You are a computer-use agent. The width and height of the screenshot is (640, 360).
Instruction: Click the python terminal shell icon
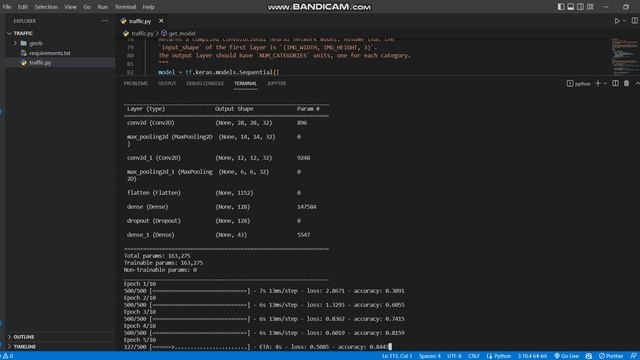click(x=570, y=83)
